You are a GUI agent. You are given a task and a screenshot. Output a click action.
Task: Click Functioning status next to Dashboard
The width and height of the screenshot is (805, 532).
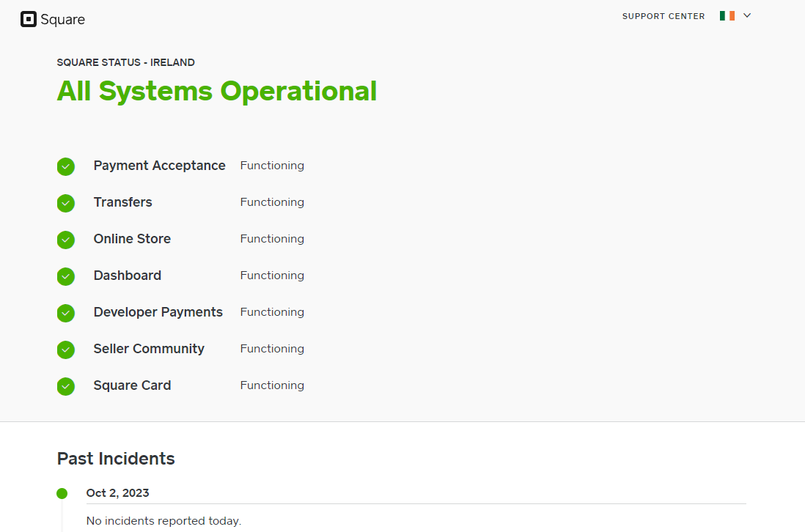click(x=272, y=276)
